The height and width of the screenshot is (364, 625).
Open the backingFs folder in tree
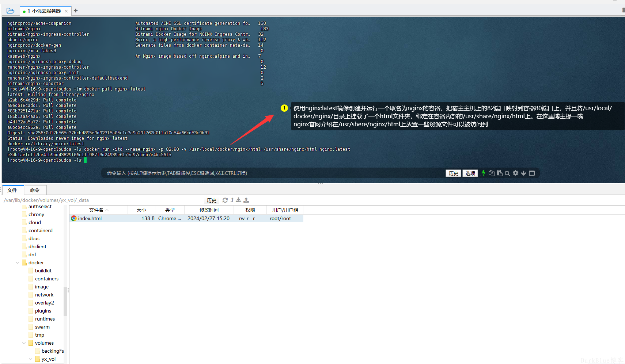tap(52, 351)
